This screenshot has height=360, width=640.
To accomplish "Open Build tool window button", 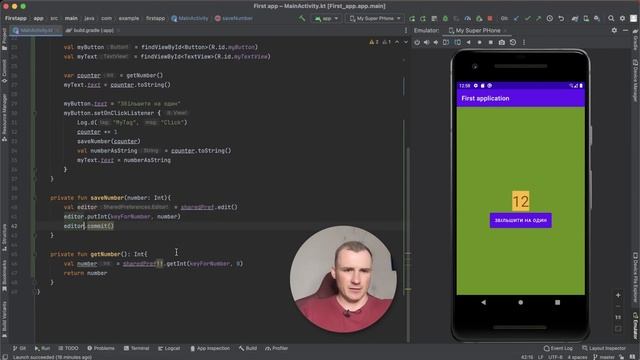I will pyautogui.click(x=248, y=348).
